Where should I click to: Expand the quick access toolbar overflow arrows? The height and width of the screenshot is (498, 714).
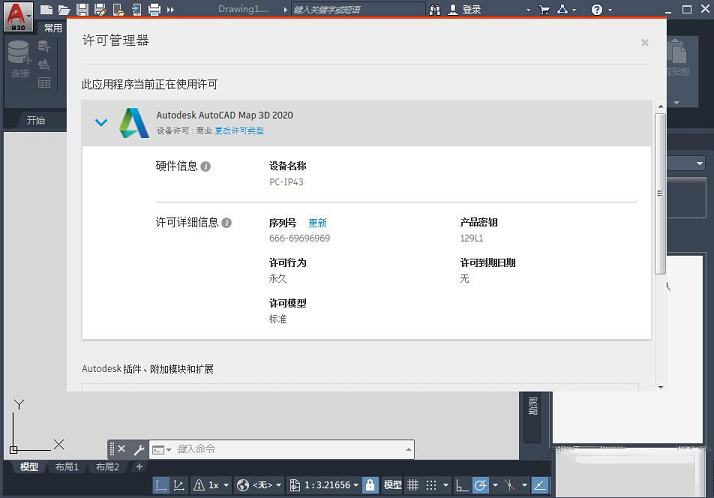click(x=170, y=10)
